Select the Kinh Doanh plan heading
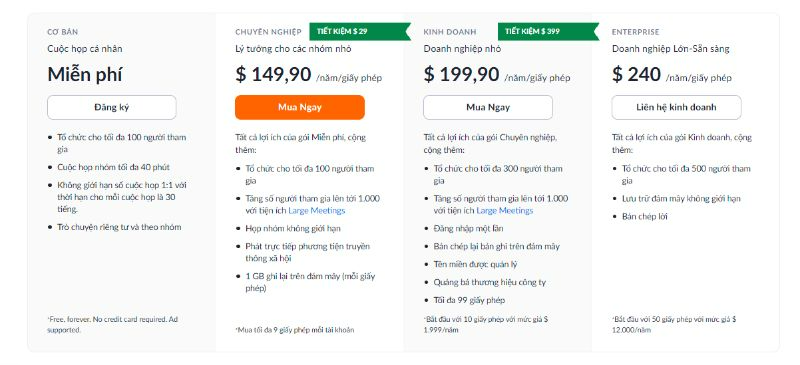Screen dimensions: 800x365 click(449, 32)
